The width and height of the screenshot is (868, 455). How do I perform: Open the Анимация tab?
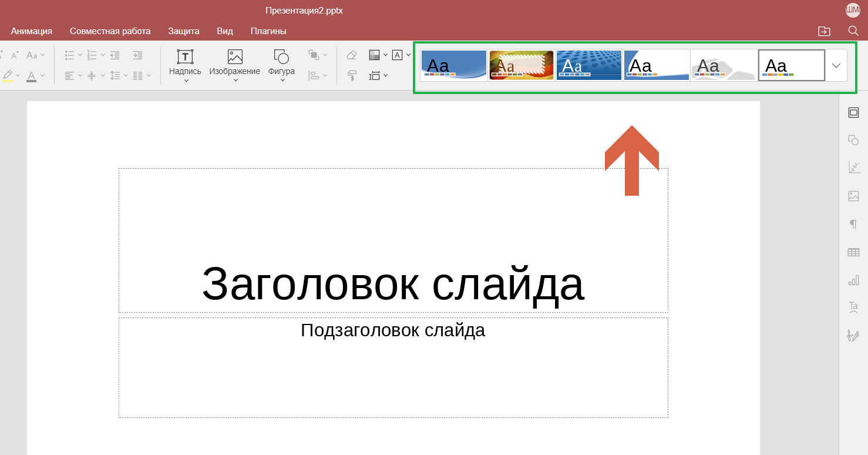point(32,31)
